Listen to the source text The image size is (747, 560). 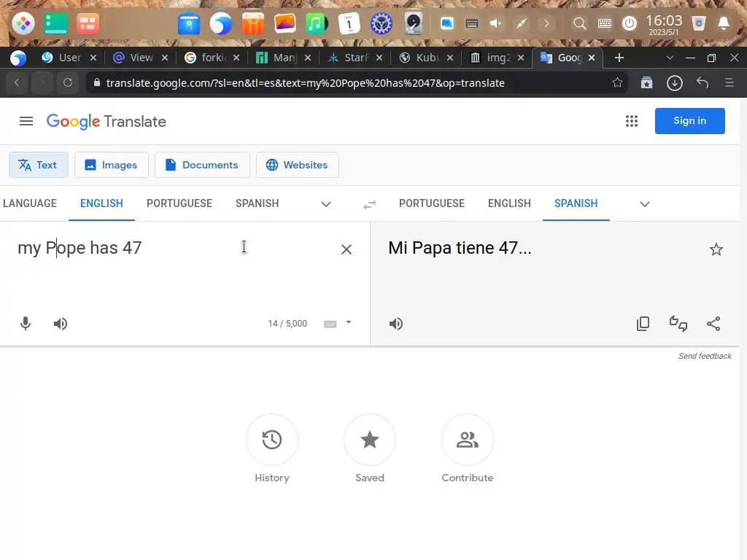[61, 324]
